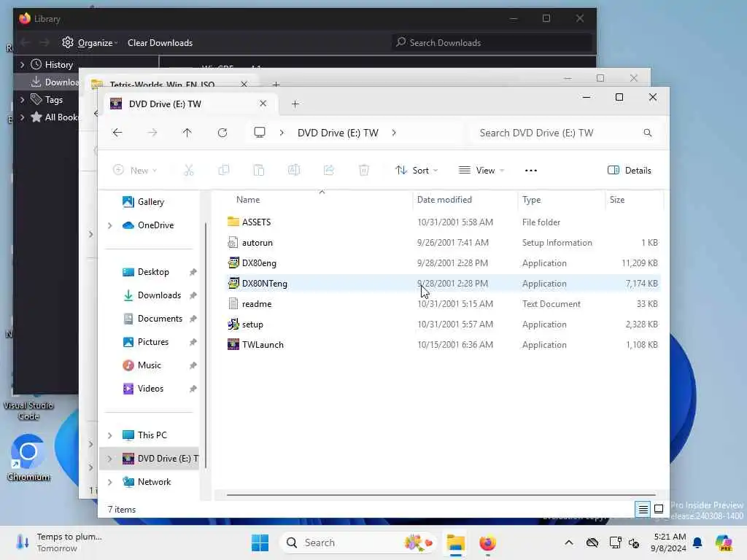Image resolution: width=747 pixels, height=560 pixels.
Task: Click the PC icon in address bar
Action: point(260,133)
